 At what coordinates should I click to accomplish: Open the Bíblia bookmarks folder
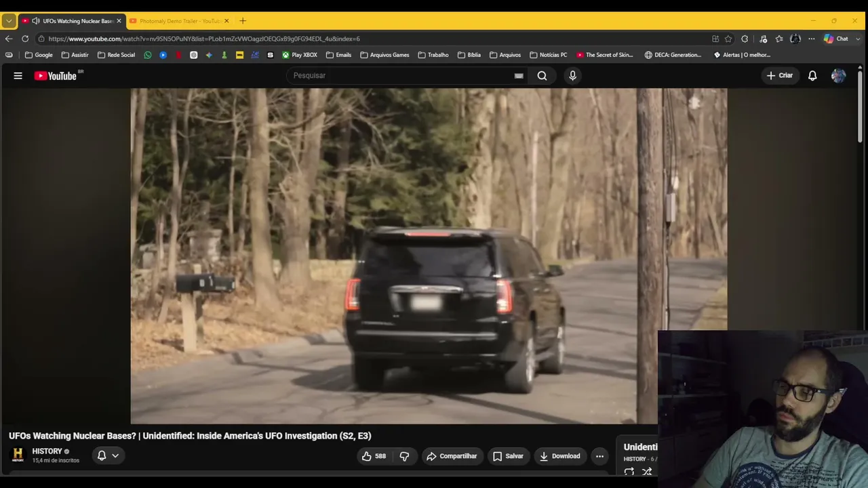[x=469, y=55]
